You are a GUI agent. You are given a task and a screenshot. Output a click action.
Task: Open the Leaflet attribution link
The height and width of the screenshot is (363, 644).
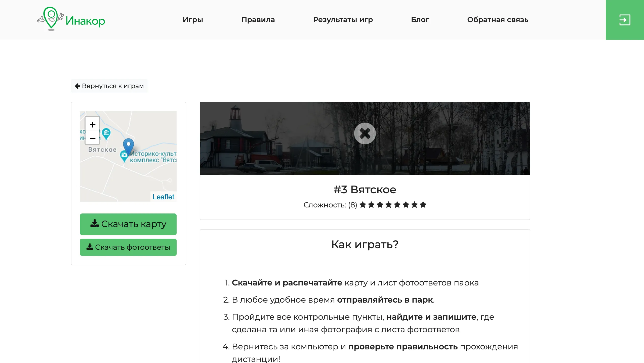point(163,197)
